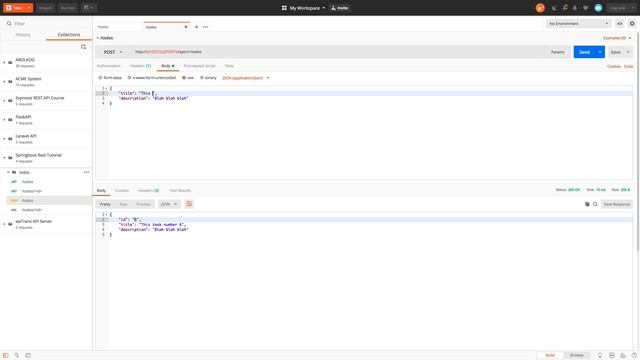Click the Params button
Screen dimensions: 640x360
(x=558, y=52)
